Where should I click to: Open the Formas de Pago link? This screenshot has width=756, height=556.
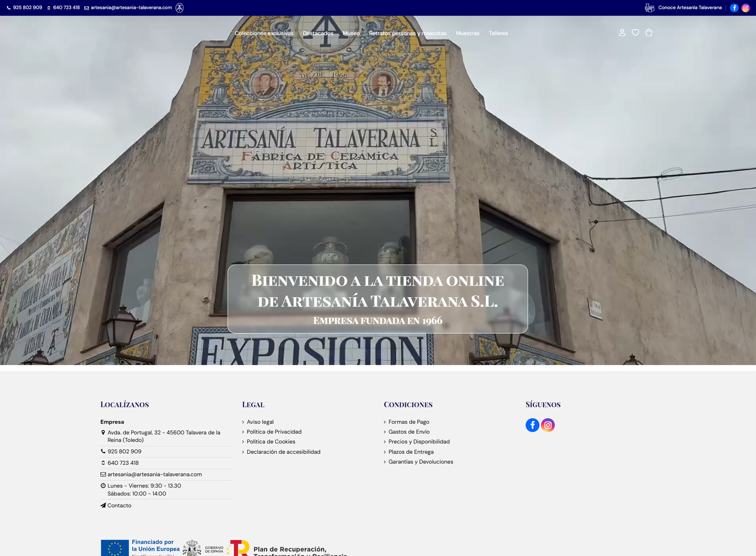coord(409,422)
